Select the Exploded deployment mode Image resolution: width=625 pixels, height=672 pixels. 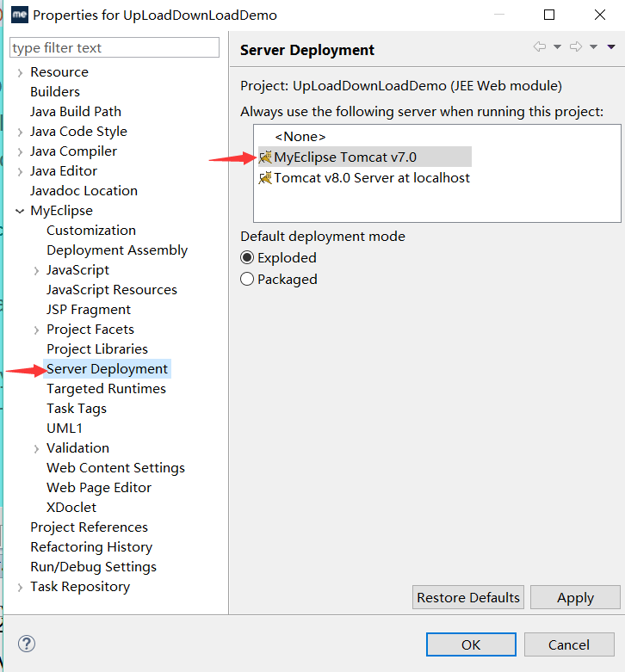pos(247,257)
